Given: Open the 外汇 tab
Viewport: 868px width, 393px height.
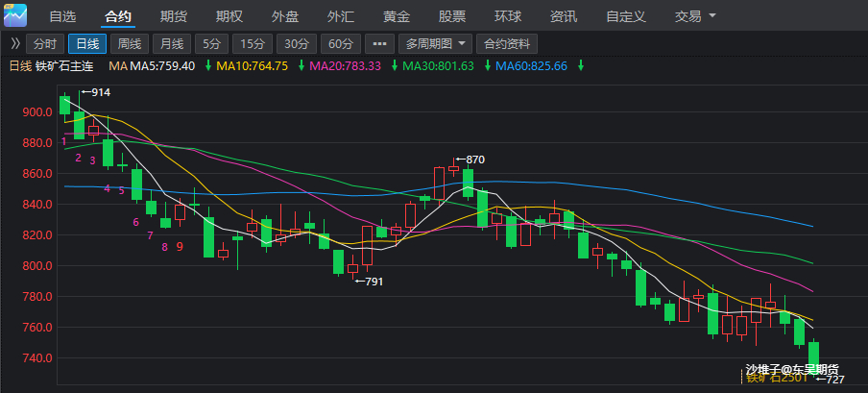Looking at the screenshot, I should 341,16.
